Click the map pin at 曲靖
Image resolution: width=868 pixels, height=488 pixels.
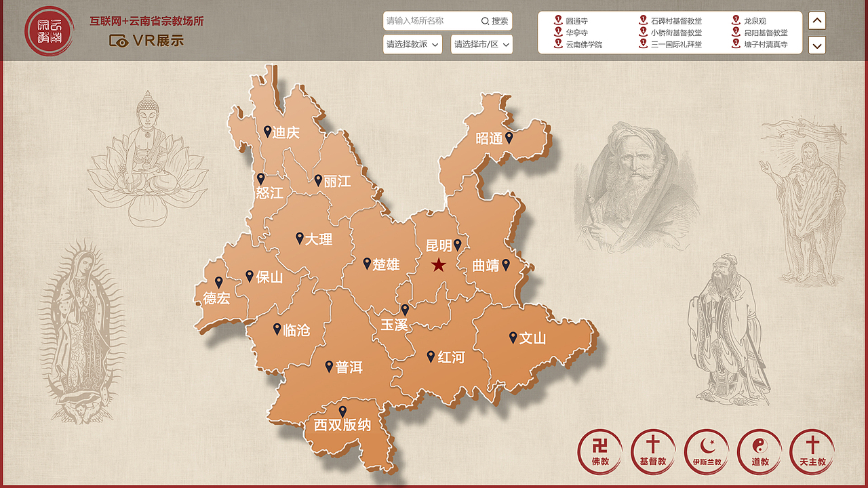(x=505, y=264)
